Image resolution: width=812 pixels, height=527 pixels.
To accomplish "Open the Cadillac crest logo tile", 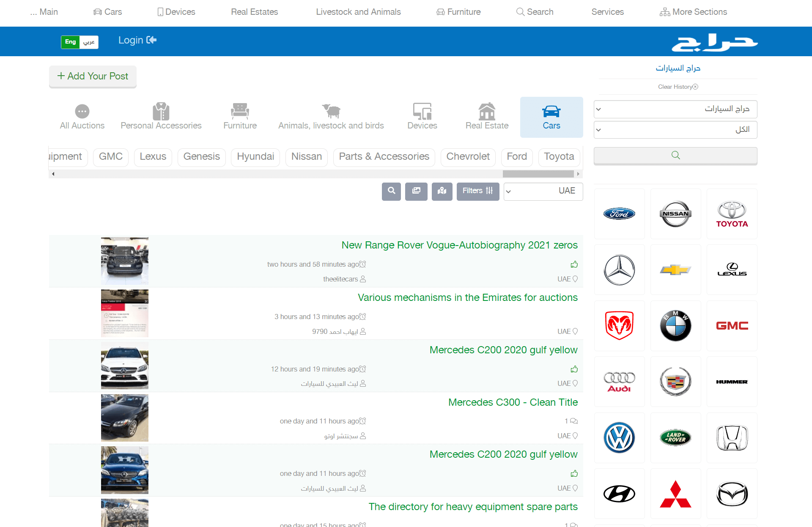I will click(675, 382).
